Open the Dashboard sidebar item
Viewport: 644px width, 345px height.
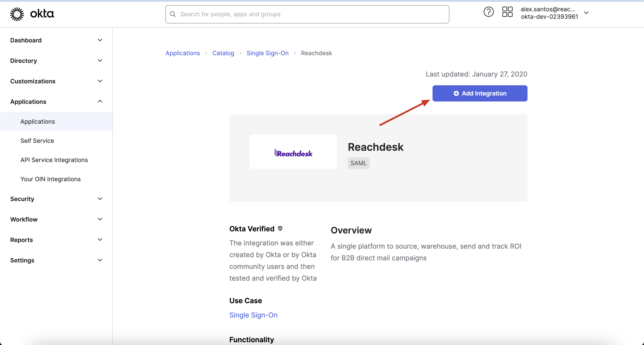[56, 40]
